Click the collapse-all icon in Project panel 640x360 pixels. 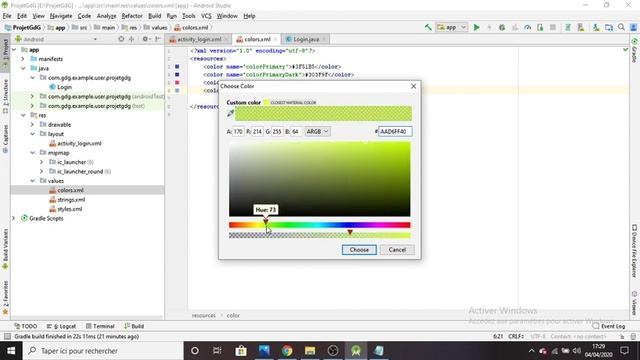[131, 39]
